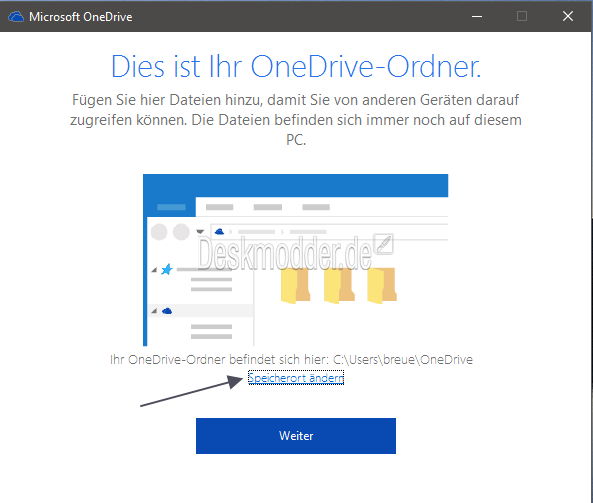Viewport: 593px width, 503px height.
Task: Click the first yellow folder in illustration
Action: click(x=296, y=285)
